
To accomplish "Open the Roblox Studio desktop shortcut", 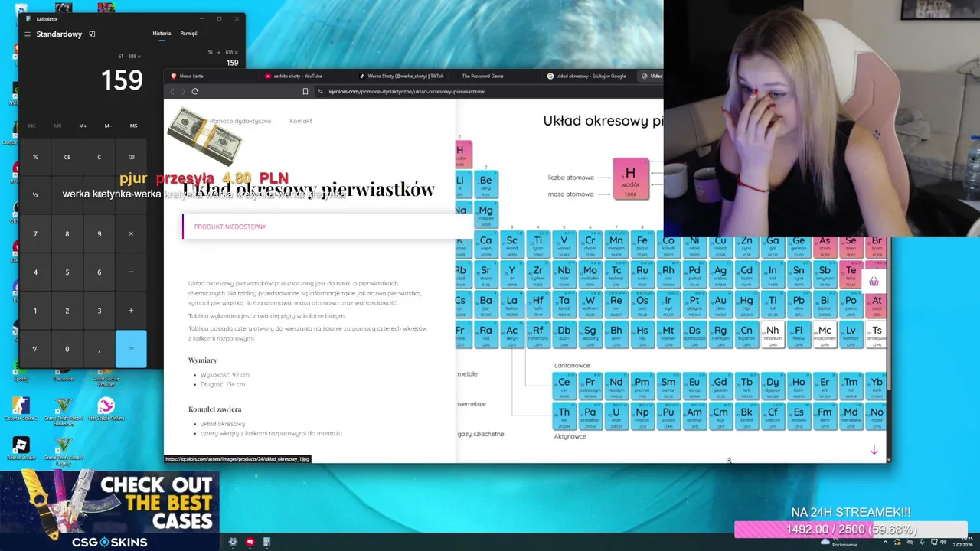I will [x=21, y=448].
